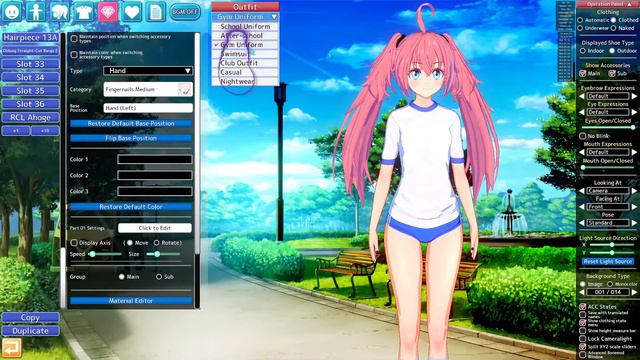Previous background image arrow
The height and width of the screenshot is (360, 640).
(582, 292)
